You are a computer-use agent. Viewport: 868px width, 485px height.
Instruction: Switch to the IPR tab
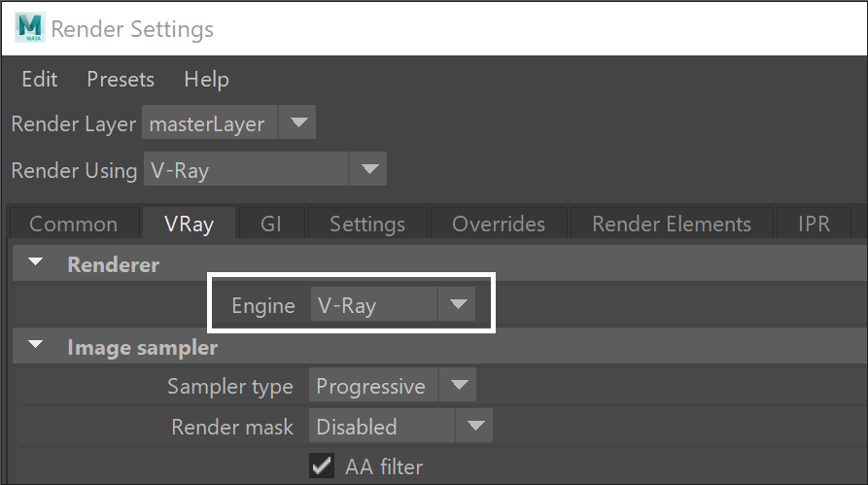[x=814, y=224]
